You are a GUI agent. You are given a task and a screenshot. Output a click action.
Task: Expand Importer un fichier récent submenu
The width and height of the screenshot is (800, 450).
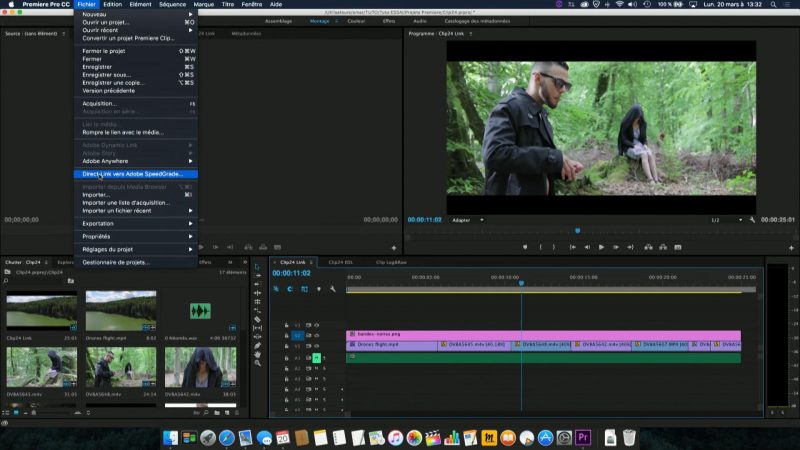tap(136, 211)
